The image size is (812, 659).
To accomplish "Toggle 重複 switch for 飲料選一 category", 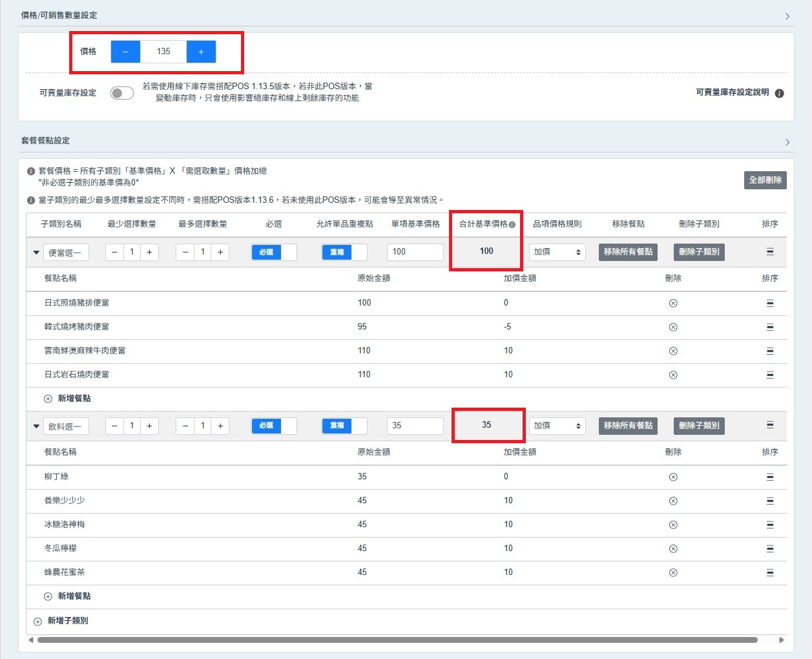I will pyautogui.click(x=344, y=426).
